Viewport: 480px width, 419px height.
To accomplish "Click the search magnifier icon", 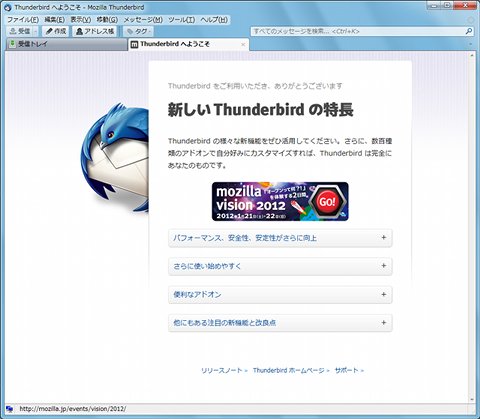I will coord(469,31).
